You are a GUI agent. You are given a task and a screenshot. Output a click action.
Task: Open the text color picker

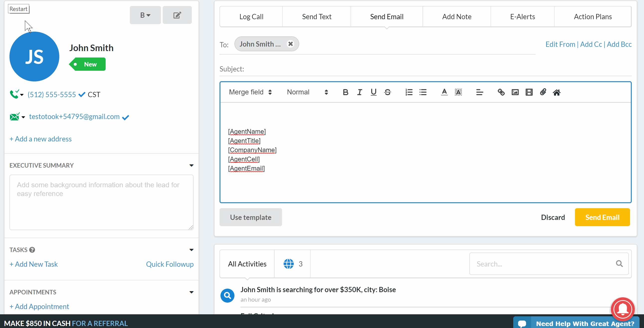[x=444, y=92]
